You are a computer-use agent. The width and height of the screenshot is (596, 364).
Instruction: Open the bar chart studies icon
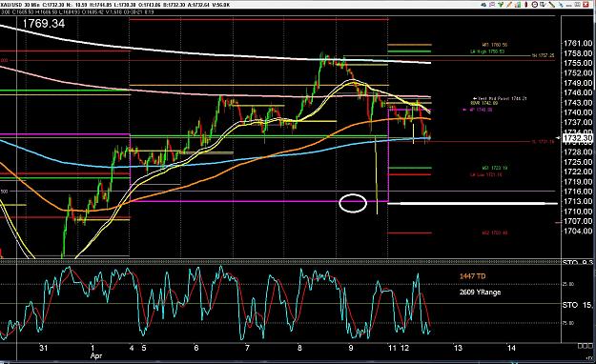(517, 5)
